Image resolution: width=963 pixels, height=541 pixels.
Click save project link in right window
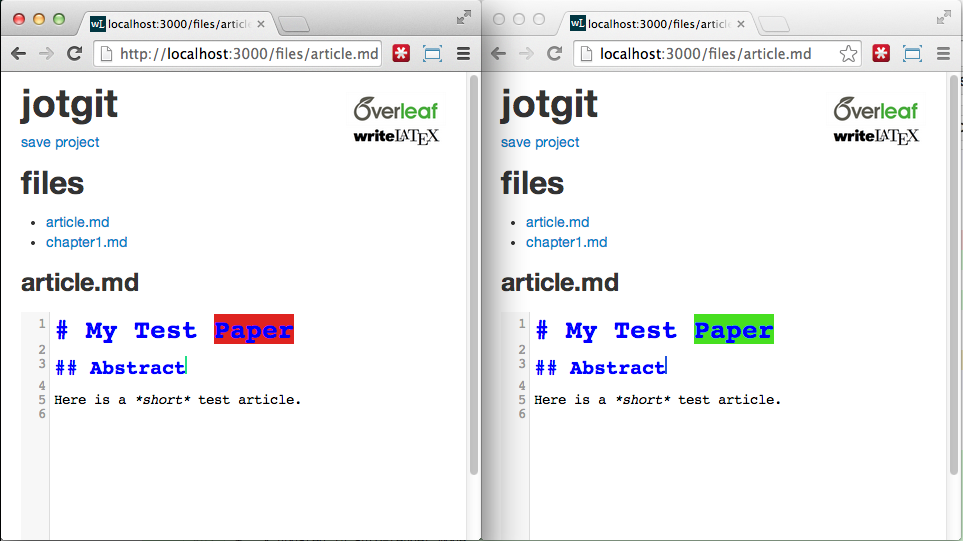[540, 142]
